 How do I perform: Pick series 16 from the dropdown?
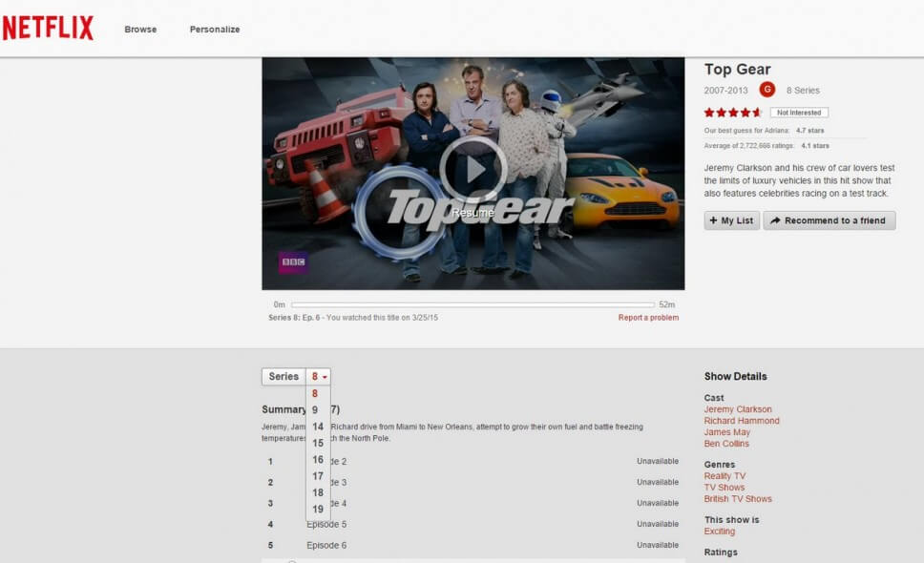(x=318, y=459)
